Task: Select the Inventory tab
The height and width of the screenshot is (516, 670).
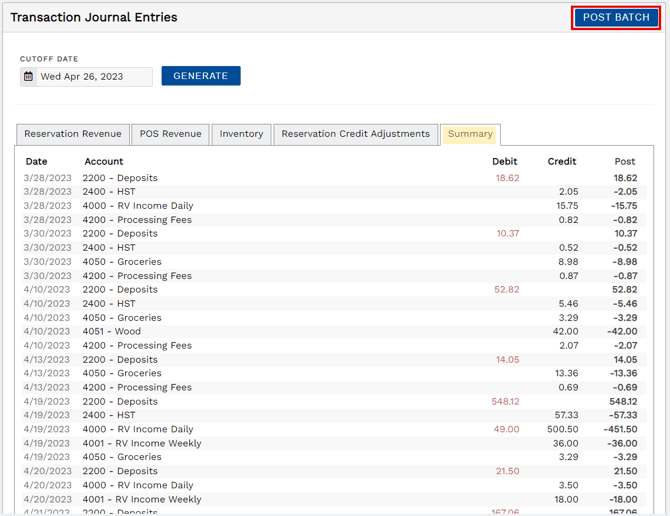Action: click(x=241, y=134)
